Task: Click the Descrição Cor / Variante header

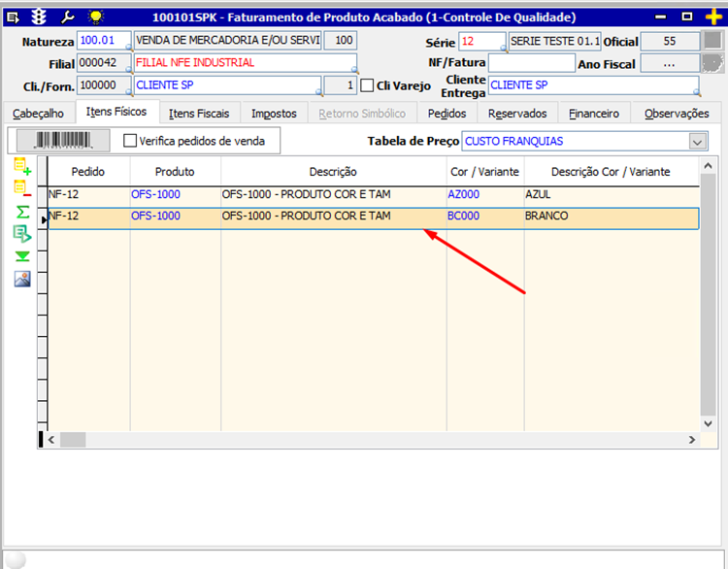Action: pos(611,172)
